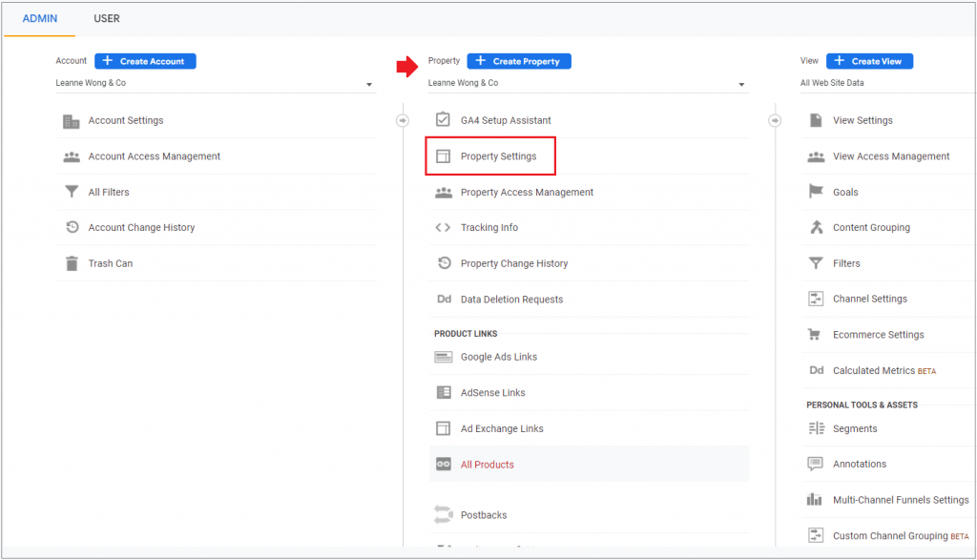Open Property Settings link

click(498, 156)
